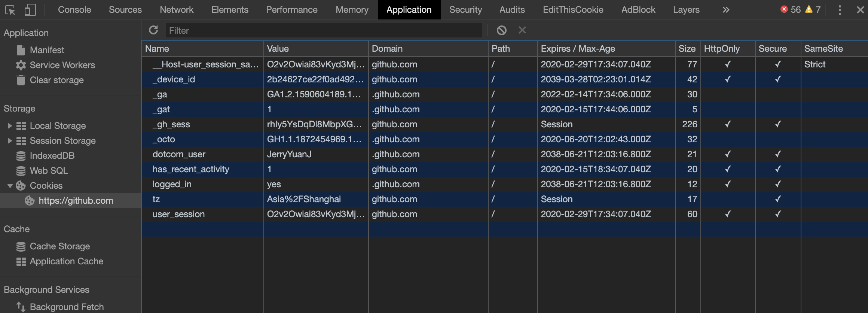Close the DevTools panel
Viewport: 868px width, 313px height.
pos(860,10)
